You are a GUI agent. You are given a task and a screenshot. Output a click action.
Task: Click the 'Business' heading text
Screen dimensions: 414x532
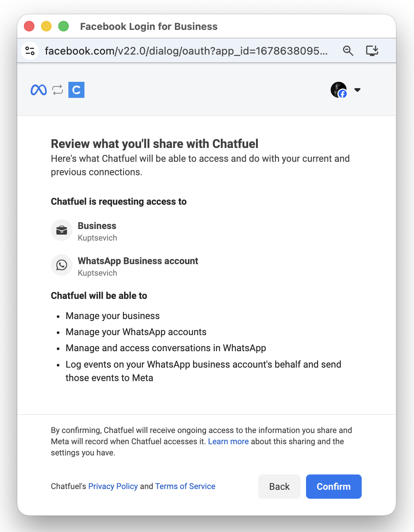[97, 226]
